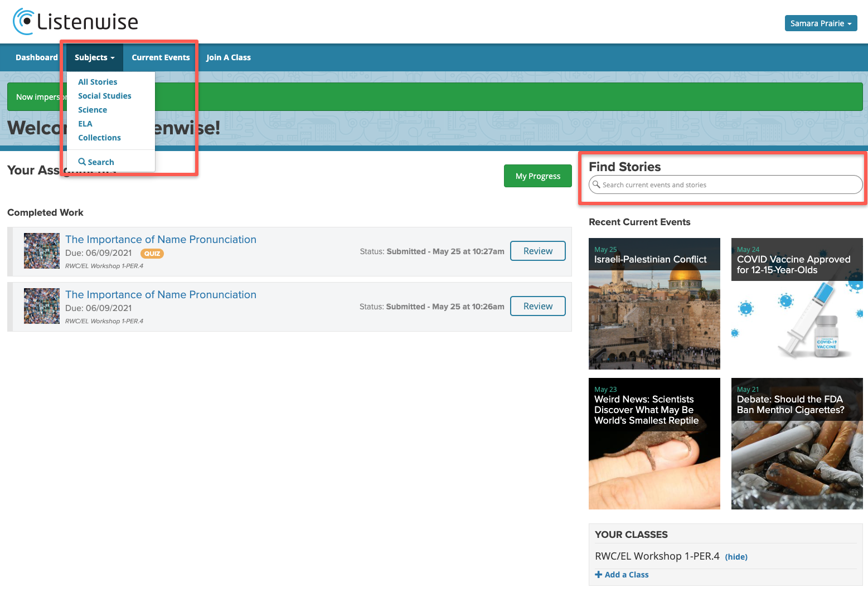Click the orange QUIZ badge
Viewport: 868px width, 602px height.
coord(152,254)
